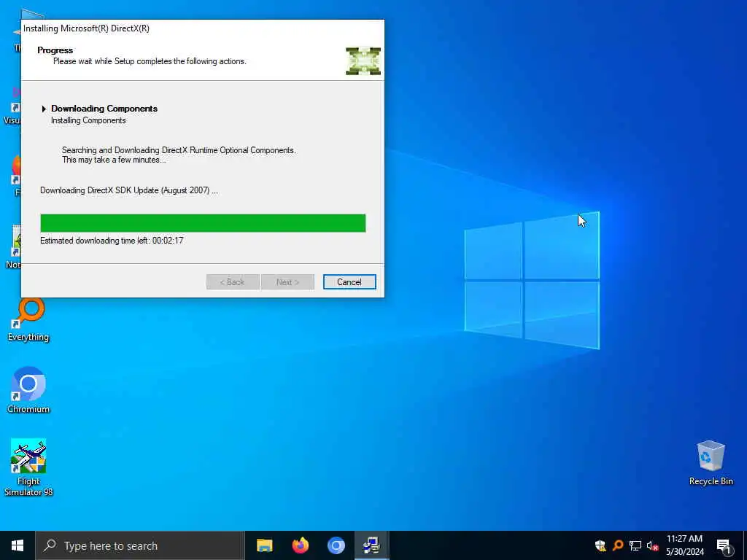Screen dimensions: 747x560
Task: Open the Everything desktop shortcut
Action: (x=28, y=320)
